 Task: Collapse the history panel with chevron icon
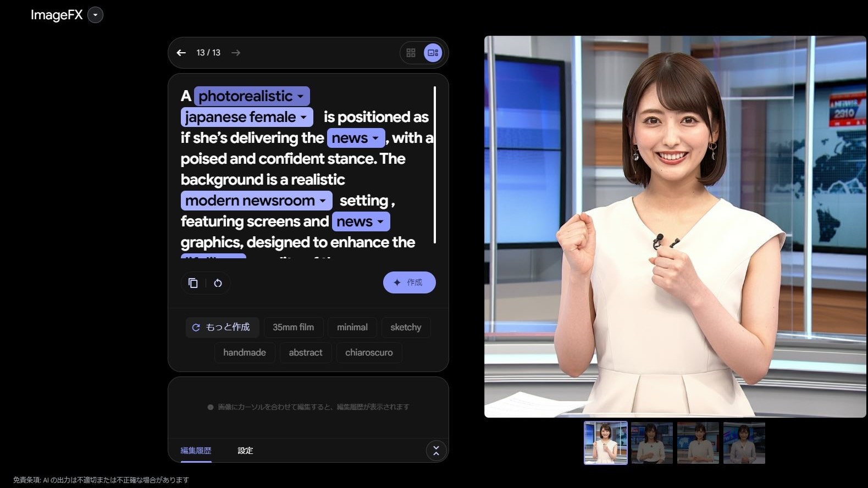point(436,451)
